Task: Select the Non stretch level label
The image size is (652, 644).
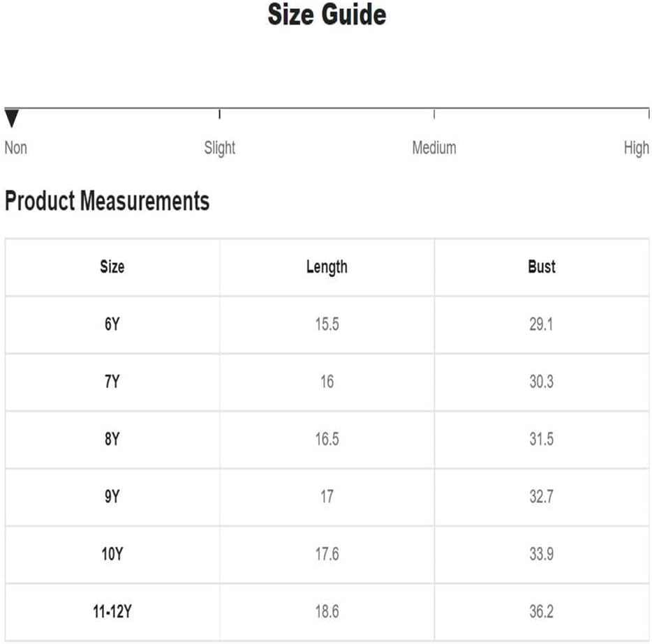Action: [x=16, y=148]
